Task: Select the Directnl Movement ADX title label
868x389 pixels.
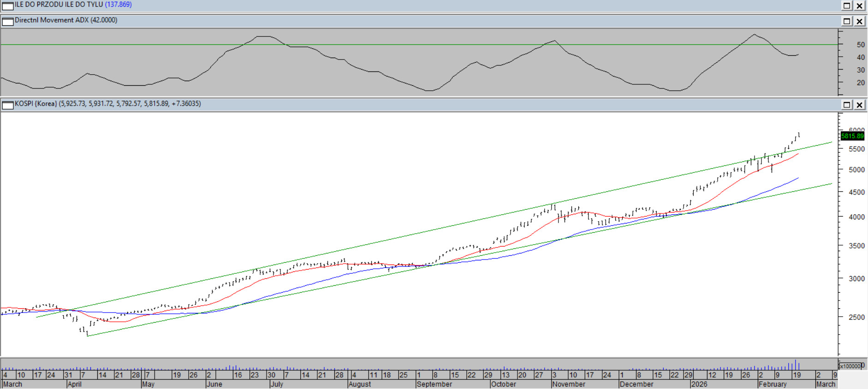Action: tap(52, 20)
